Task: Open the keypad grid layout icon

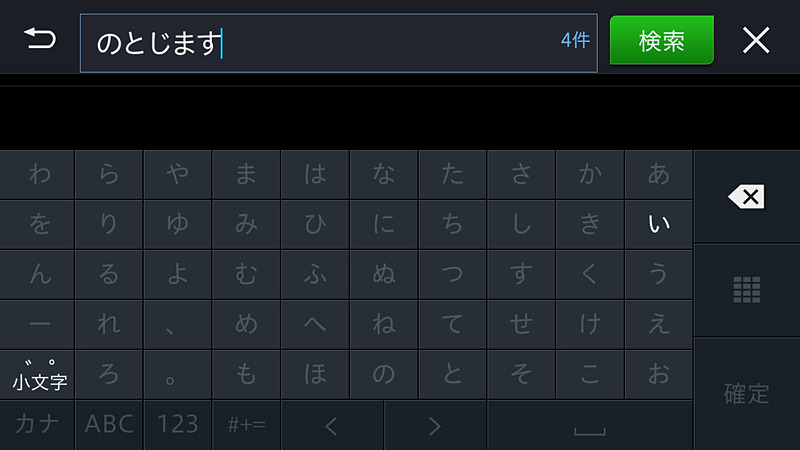Action: coord(746,290)
